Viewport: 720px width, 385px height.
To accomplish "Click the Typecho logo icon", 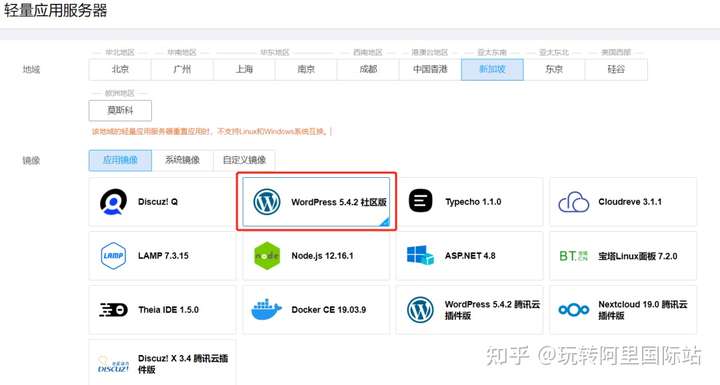I will pos(421,201).
